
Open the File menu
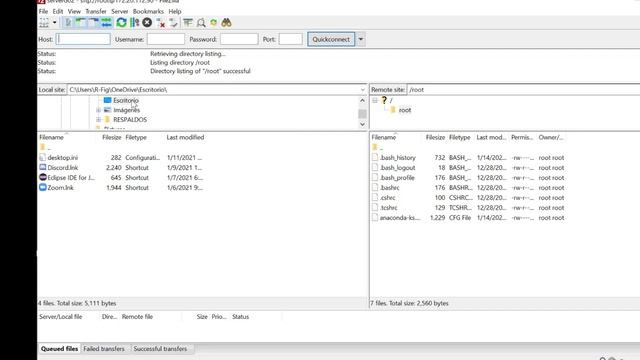click(x=43, y=11)
